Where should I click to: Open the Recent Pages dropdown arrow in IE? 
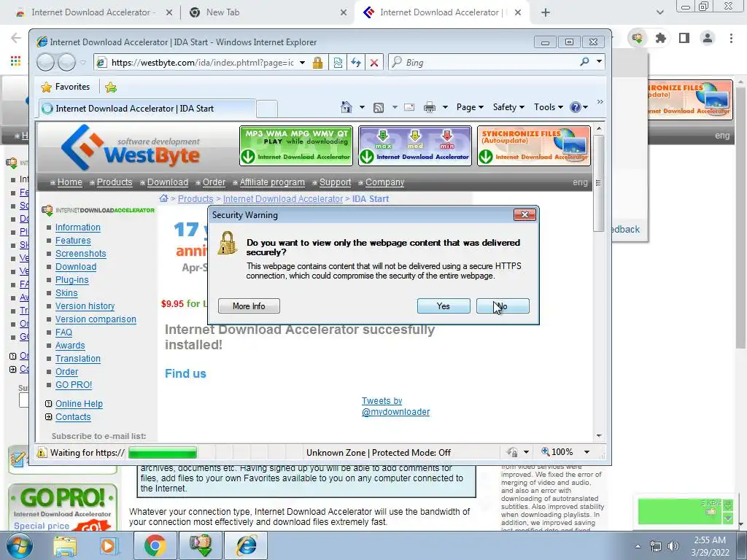tap(83, 62)
